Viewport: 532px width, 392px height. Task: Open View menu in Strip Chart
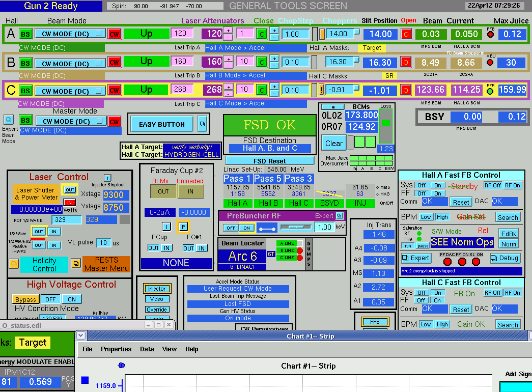pyautogui.click(x=169, y=349)
